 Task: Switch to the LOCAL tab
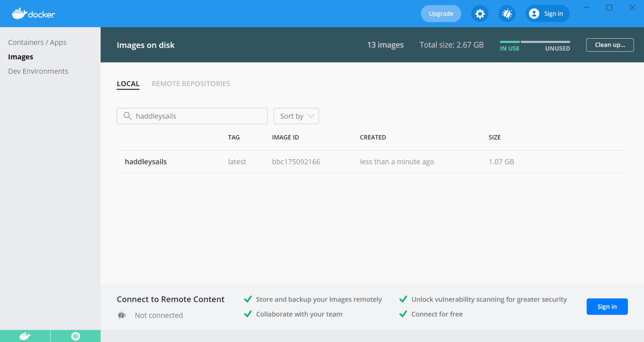coord(128,84)
